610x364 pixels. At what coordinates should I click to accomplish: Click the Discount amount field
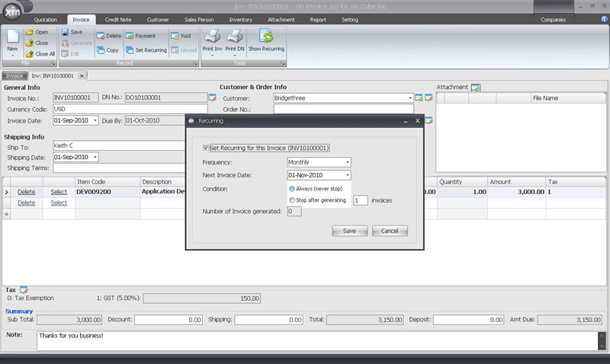click(169, 320)
